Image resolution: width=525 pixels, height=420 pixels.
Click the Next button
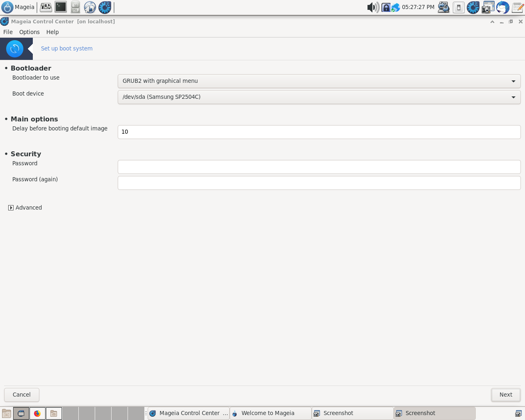coord(506,395)
